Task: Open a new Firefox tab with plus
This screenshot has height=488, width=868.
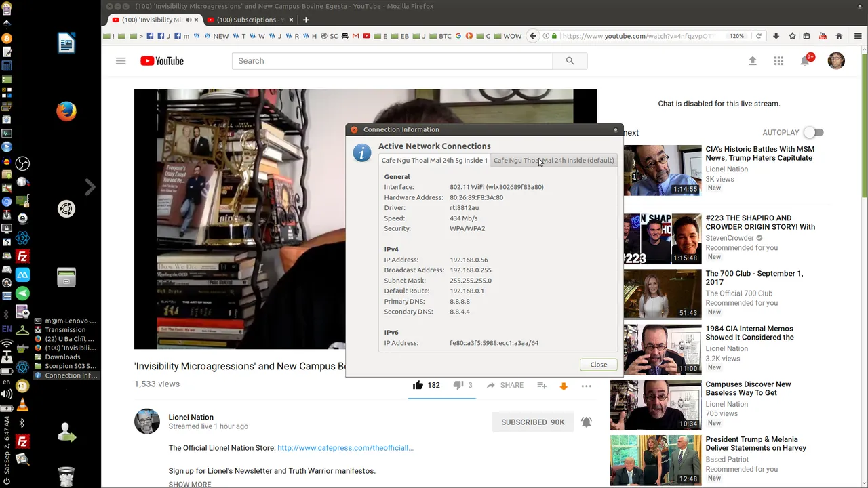Action: click(306, 20)
